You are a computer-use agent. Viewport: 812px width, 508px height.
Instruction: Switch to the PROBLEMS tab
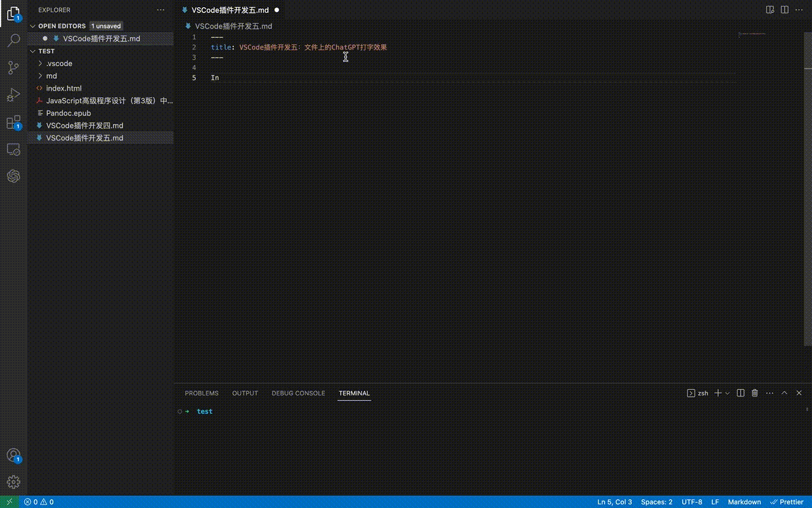(202, 393)
